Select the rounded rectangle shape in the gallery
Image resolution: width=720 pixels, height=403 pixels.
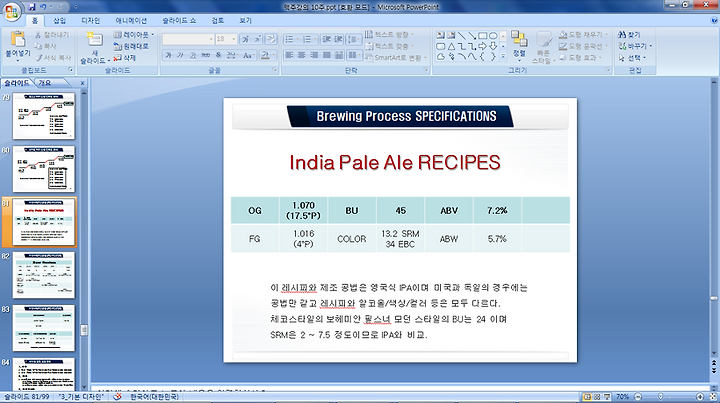point(441,46)
